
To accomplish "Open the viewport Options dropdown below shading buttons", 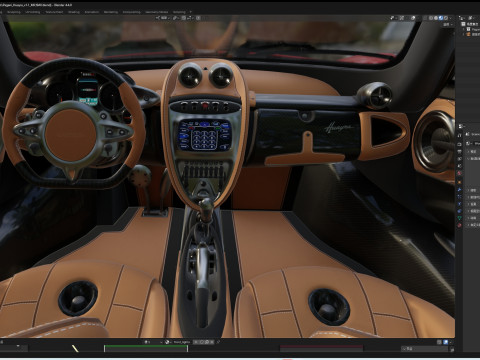I will [448, 24].
